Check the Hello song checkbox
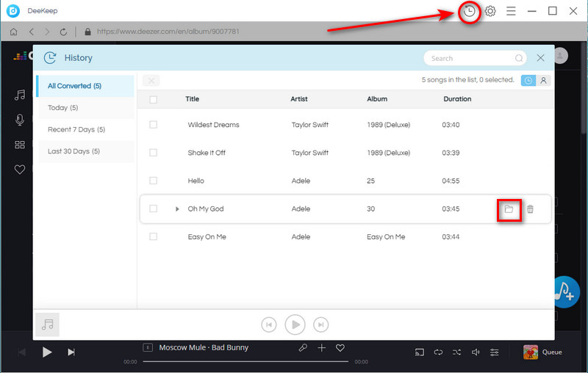588x373 pixels. [153, 181]
